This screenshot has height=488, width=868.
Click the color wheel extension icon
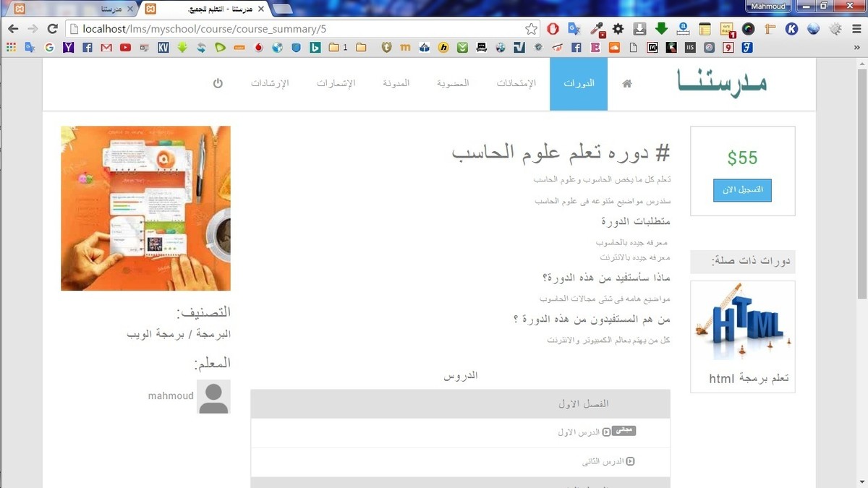[x=748, y=29]
